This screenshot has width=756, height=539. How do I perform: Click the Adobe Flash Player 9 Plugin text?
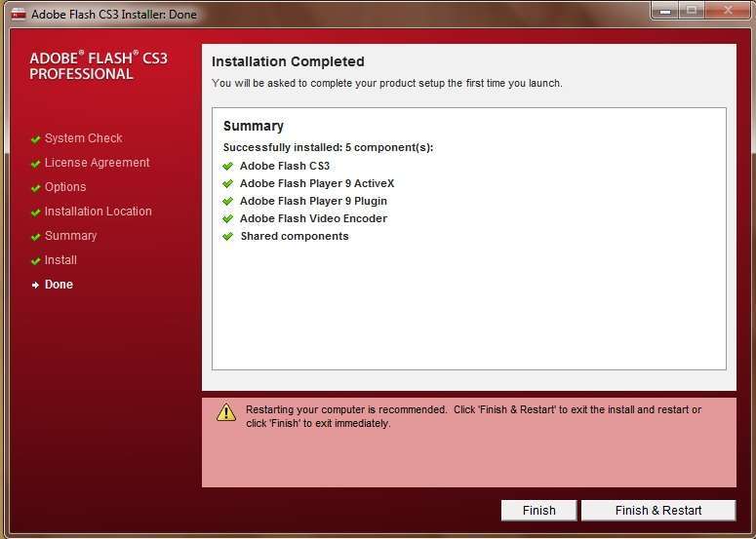click(313, 201)
